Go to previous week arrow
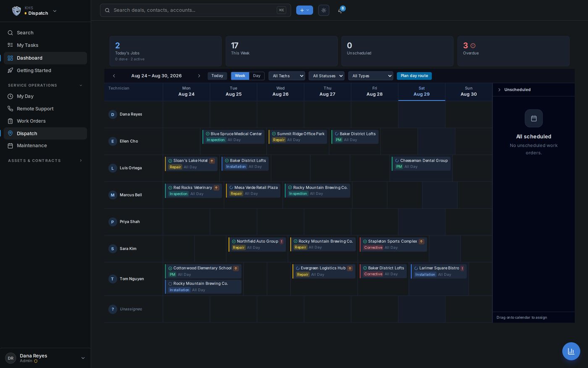The width and height of the screenshot is (588, 368). pyautogui.click(x=114, y=76)
